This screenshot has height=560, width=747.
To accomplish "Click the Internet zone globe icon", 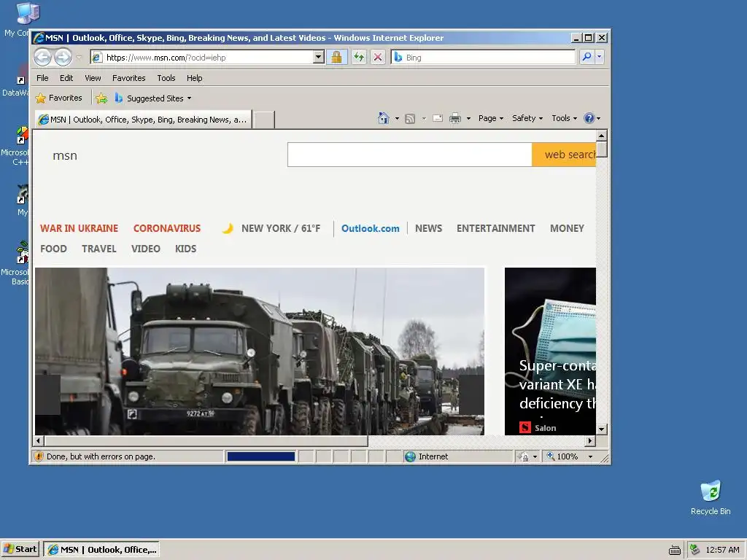I will [410, 456].
